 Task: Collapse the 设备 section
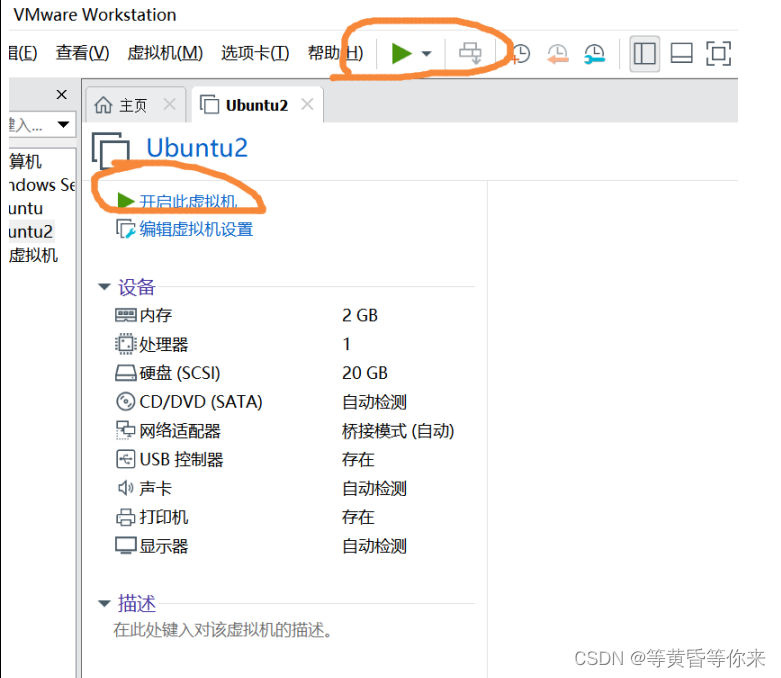click(104, 286)
